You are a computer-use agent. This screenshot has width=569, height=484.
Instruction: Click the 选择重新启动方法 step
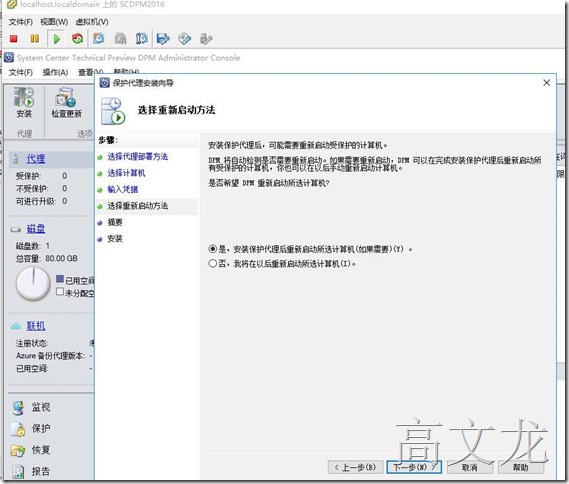(138, 206)
